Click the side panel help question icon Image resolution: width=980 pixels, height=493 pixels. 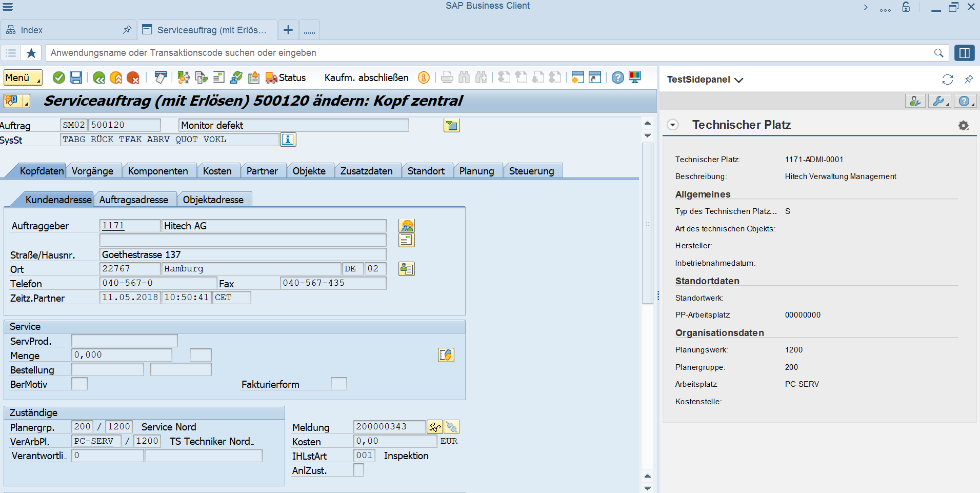tap(965, 101)
